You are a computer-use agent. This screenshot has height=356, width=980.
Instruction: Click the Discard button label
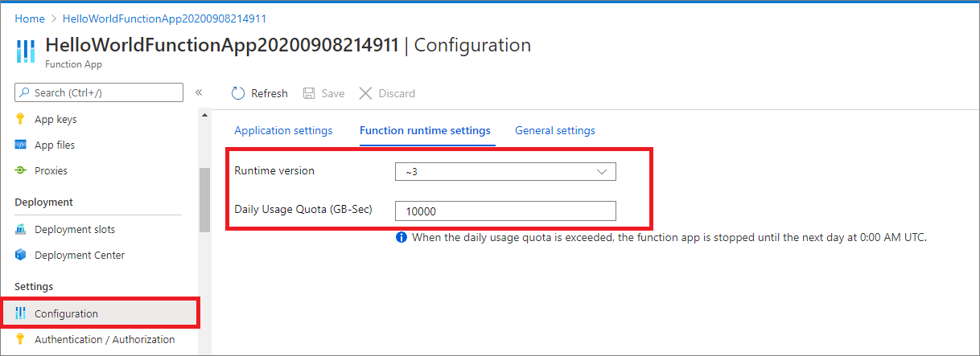pyautogui.click(x=397, y=93)
